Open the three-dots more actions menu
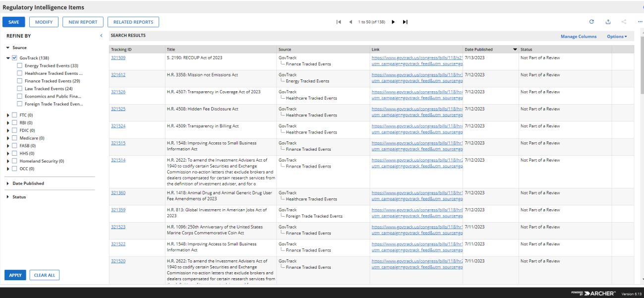The image size is (644, 298). point(639,22)
